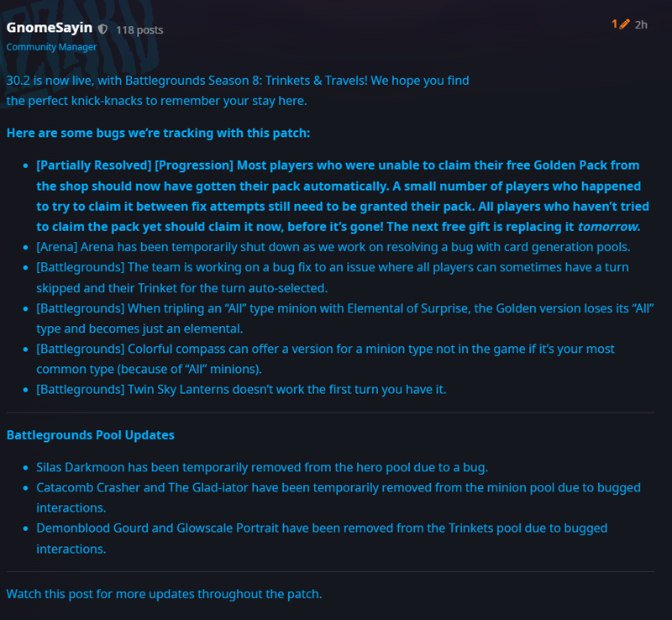Select the [Arena] temporarily shut down bullet
The image size is (672, 620).
[333, 247]
